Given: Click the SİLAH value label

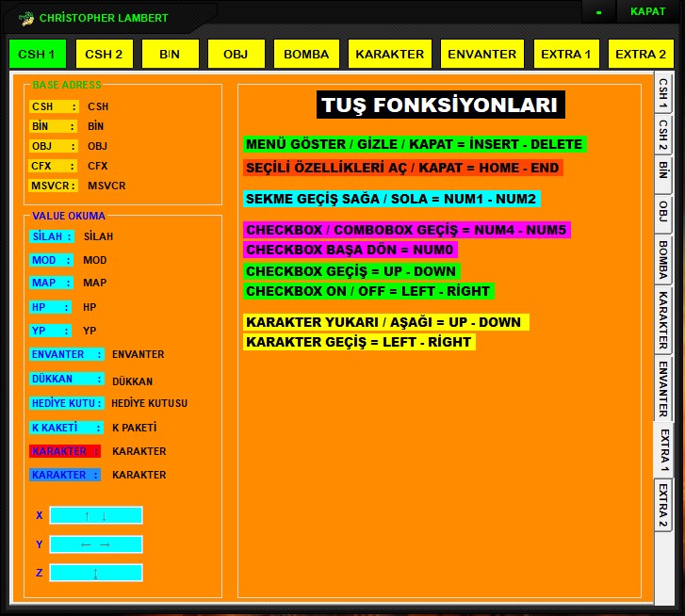Looking at the screenshot, I should click(52, 236).
